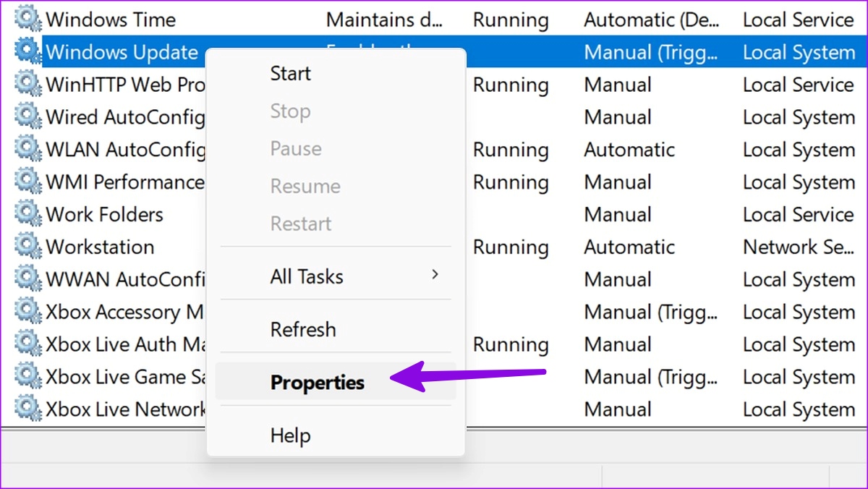Click Xbox Live Auth's Running status
868x489 pixels.
(x=511, y=345)
